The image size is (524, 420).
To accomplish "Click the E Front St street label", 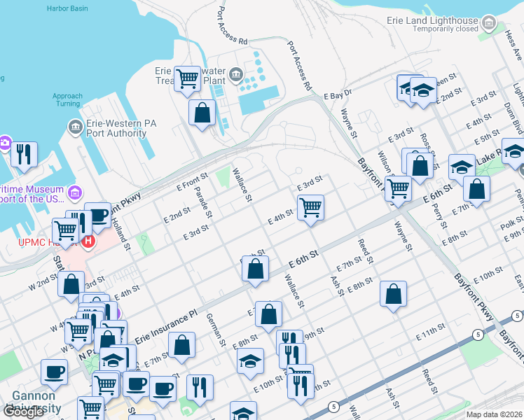I will (x=192, y=181).
